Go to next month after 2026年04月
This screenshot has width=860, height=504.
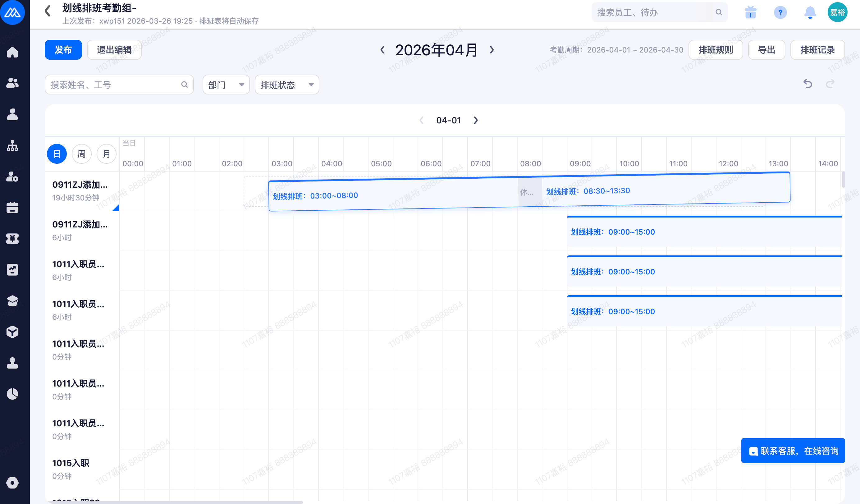pos(492,50)
